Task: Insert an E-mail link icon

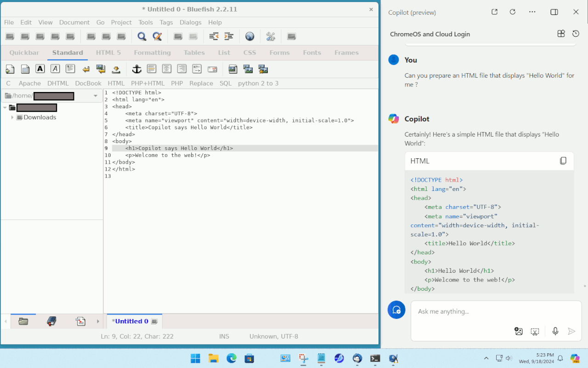Action: (x=212, y=69)
